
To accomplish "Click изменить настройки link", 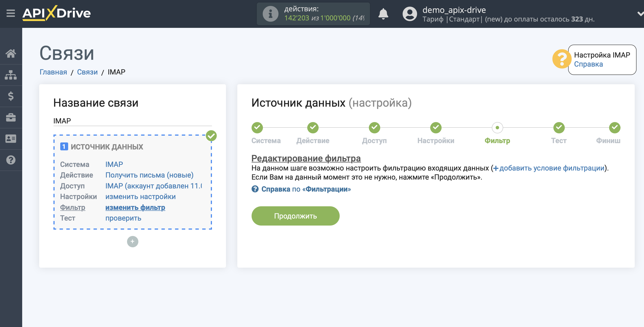I will pos(140,197).
